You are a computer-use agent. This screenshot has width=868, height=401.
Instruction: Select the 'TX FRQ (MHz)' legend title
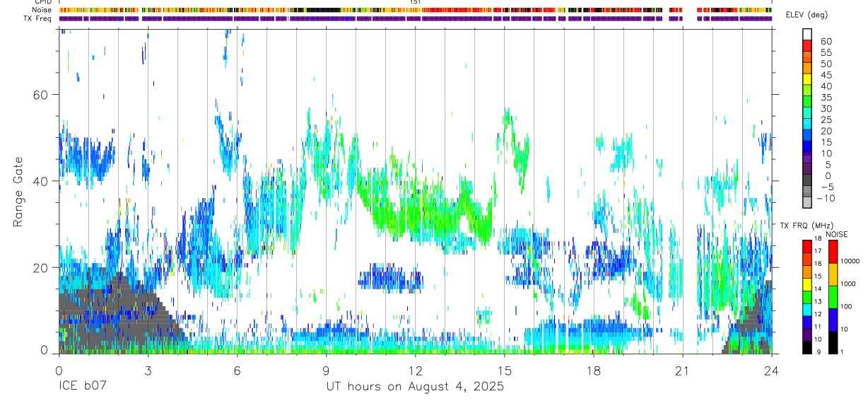[807, 225]
